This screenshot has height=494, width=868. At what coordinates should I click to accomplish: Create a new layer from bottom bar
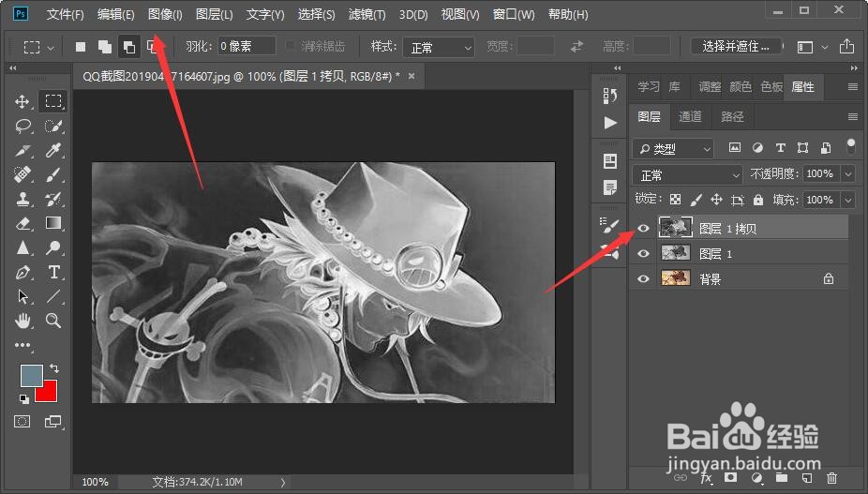(x=806, y=477)
